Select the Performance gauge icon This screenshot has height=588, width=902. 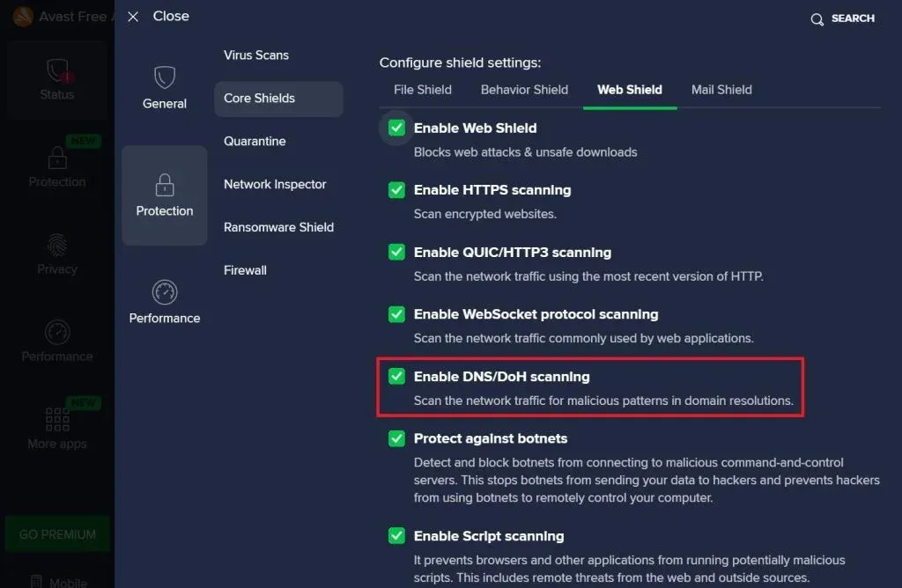click(x=165, y=292)
